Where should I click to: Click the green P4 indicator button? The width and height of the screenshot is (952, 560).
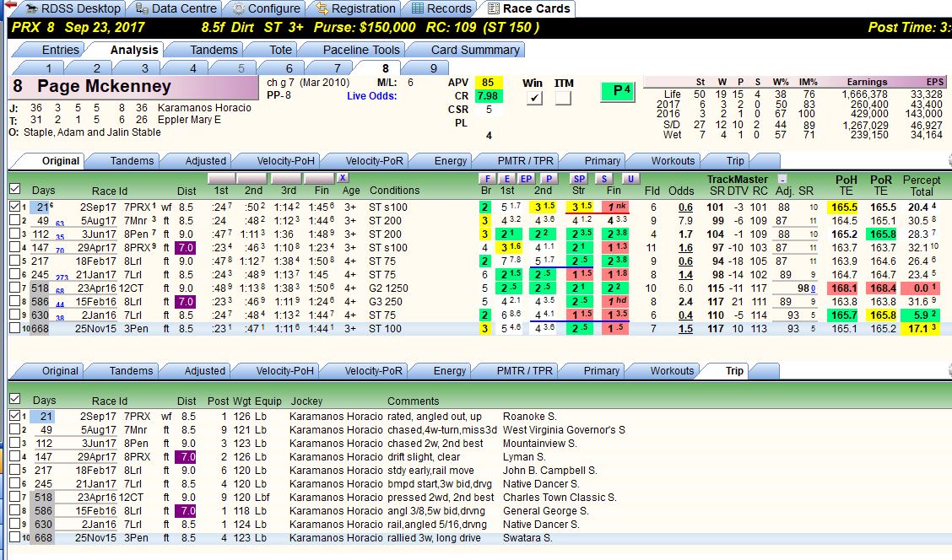click(618, 91)
